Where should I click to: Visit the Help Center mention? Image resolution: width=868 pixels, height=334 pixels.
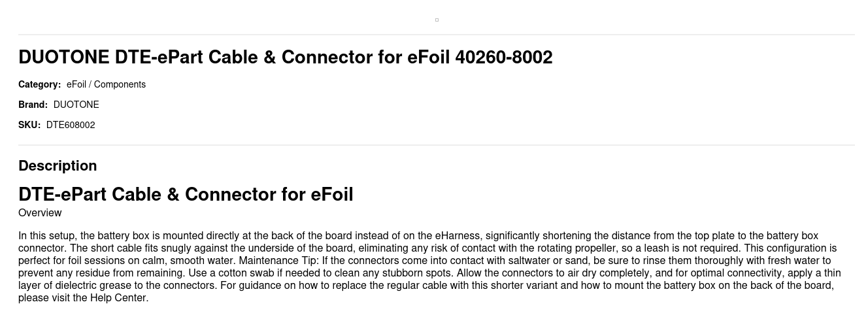click(x=118, y=298)
